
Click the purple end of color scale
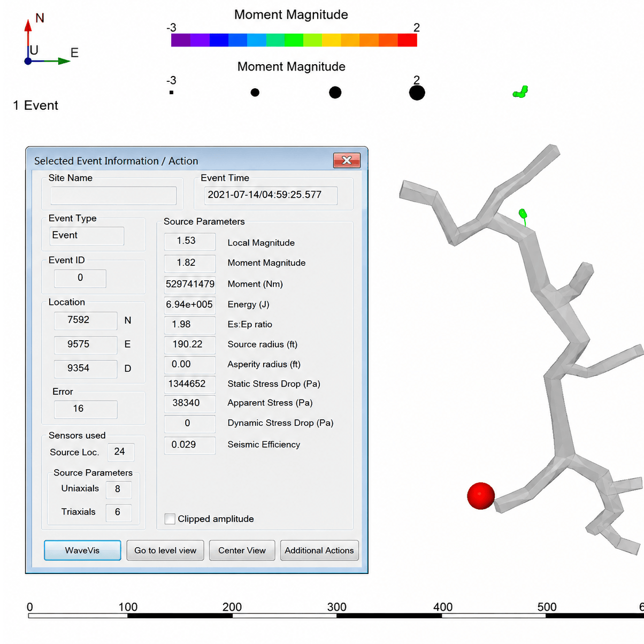(x=181, y=40)
